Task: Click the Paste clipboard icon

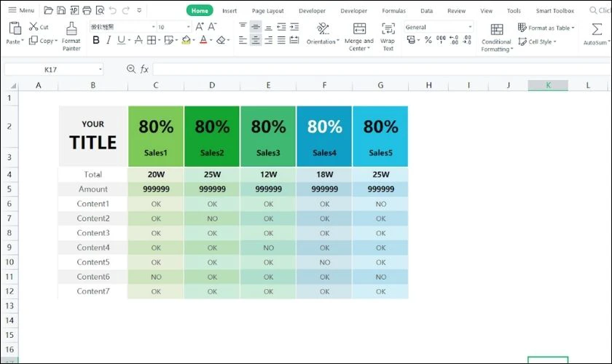Action: point(15,28)
